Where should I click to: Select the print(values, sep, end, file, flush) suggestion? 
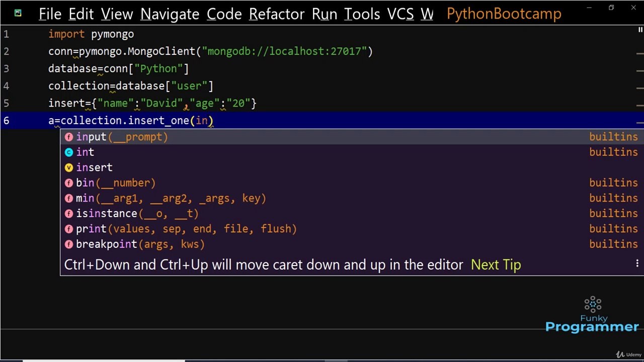tap(186, 229)
